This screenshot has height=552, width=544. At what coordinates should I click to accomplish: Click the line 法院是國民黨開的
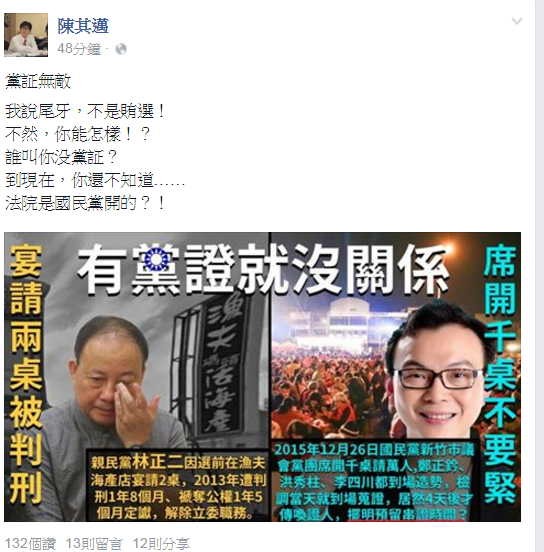click(x=85, y=203)
